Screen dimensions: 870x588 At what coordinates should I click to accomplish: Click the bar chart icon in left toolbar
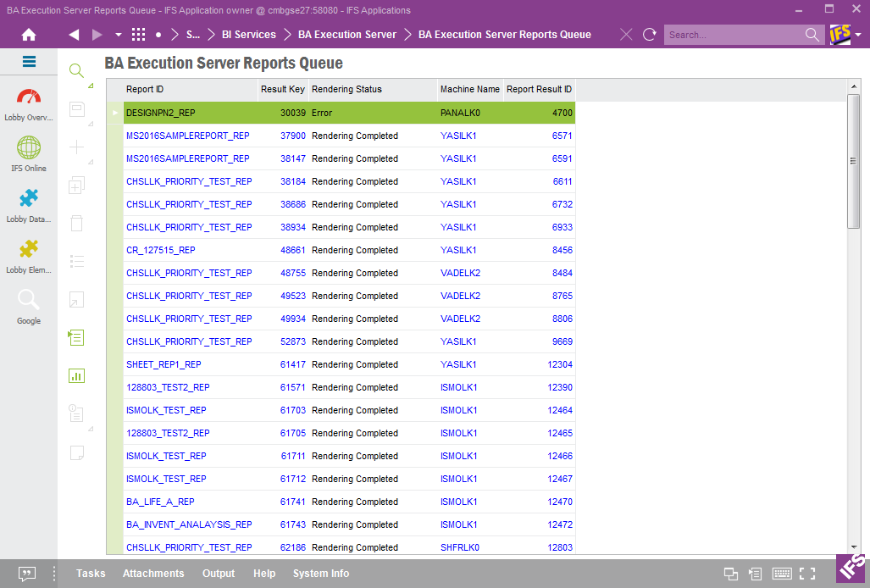click(x=77, y=375)
